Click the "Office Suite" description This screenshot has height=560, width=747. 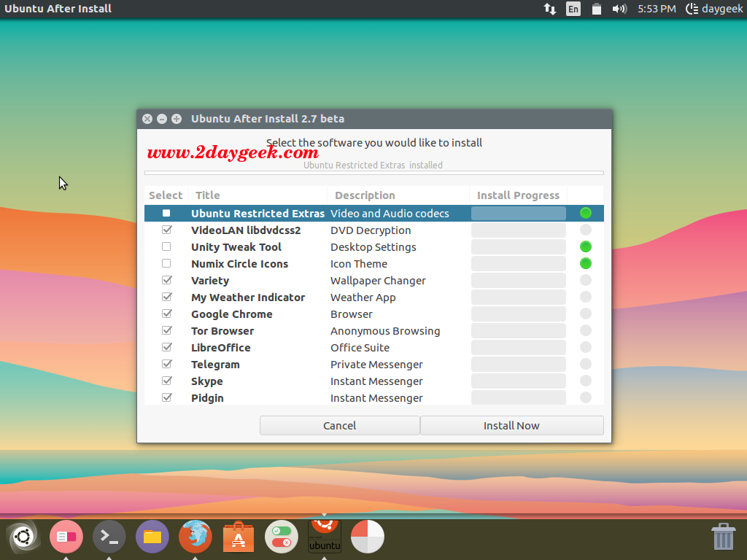[x=360, y=348]
